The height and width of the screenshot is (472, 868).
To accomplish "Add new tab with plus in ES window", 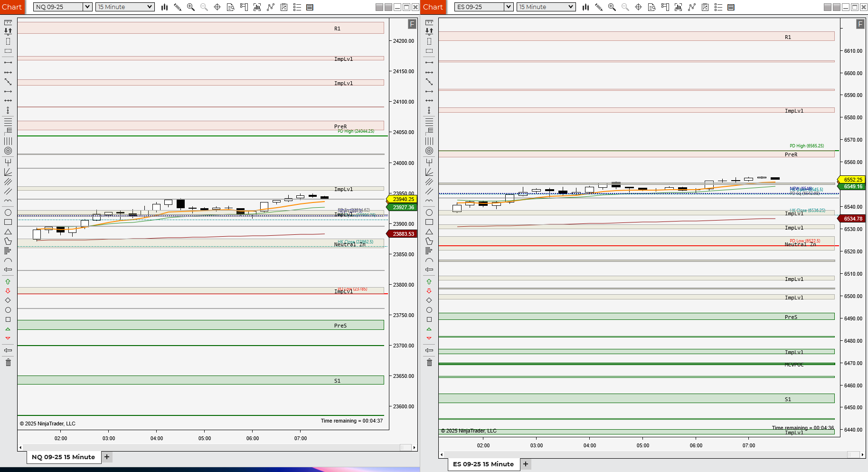I will coord(526,464).
